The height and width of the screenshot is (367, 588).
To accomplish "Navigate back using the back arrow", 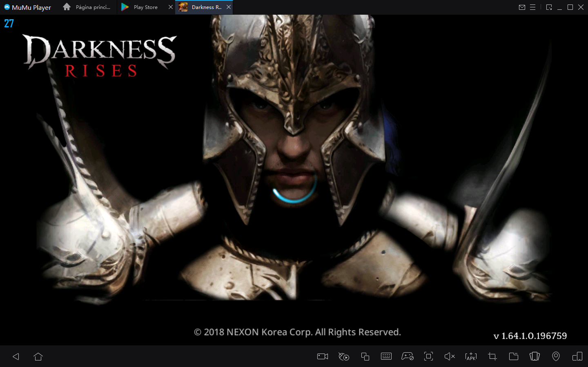I will coord(16,356).
